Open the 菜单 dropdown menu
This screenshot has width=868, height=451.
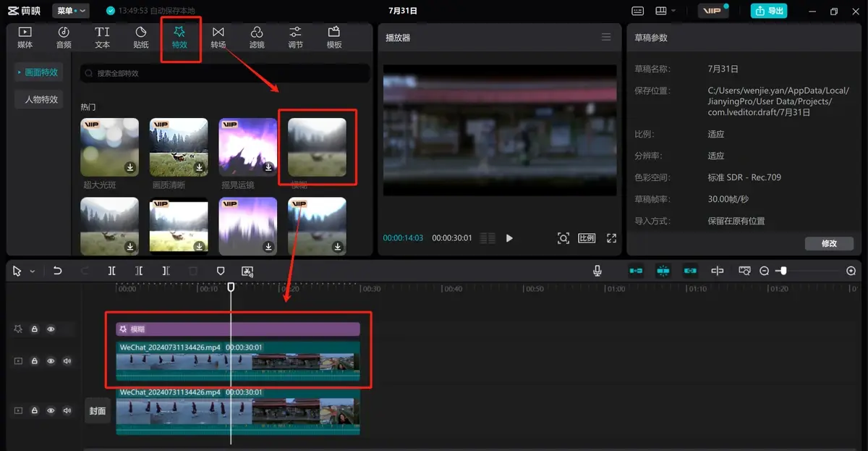click(71, 11)
